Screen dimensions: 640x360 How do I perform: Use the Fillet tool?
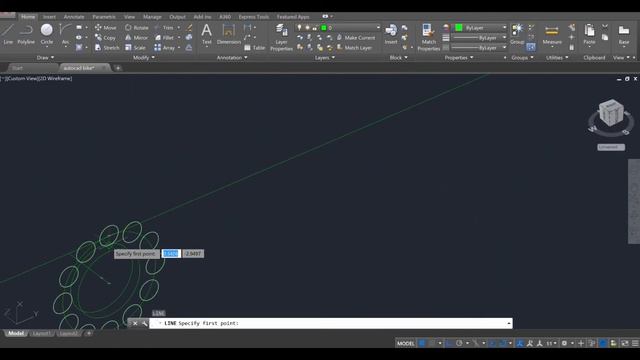coord(164,38)
